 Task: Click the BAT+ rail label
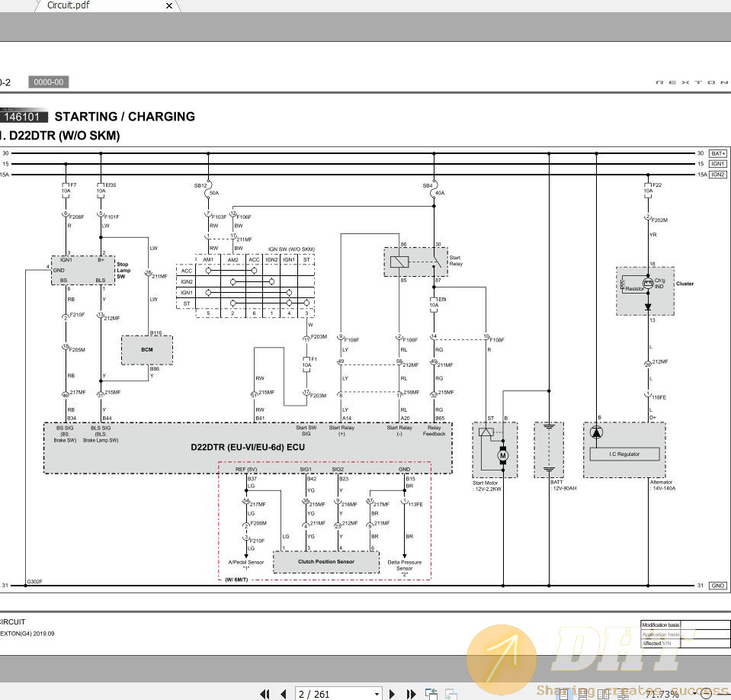tap(718, 153)
